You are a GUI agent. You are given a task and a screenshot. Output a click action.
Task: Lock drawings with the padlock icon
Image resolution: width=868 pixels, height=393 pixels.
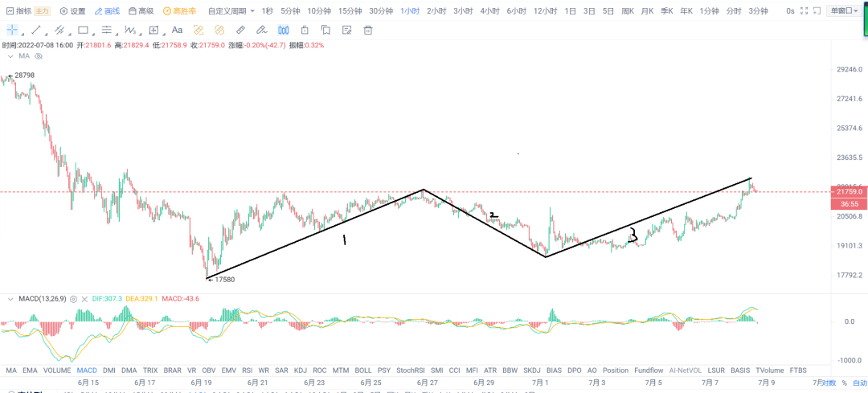pyautogui.click(x=305, y=30)
